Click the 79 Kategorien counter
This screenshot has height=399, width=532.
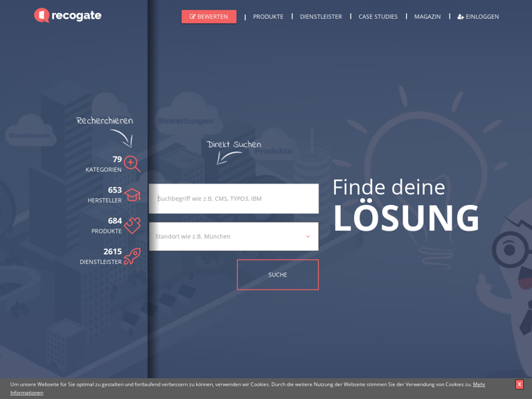104,164
